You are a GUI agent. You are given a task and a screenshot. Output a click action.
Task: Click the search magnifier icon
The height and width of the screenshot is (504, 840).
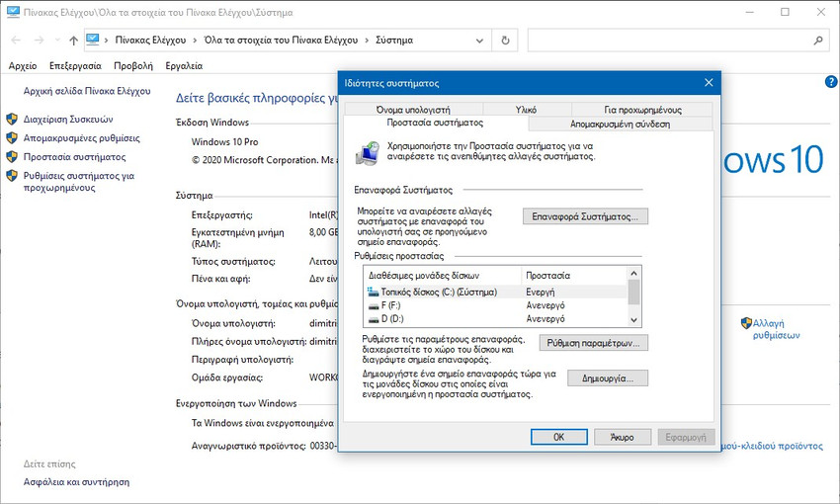(x=818, y=41)
